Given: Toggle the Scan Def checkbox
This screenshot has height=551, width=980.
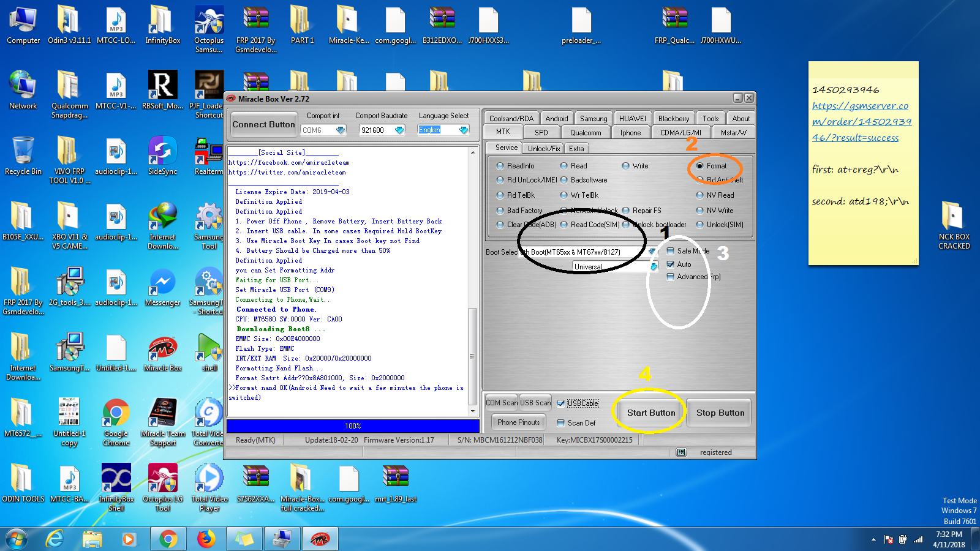Looking at the screenshot, I should click(x=576, y=423).
